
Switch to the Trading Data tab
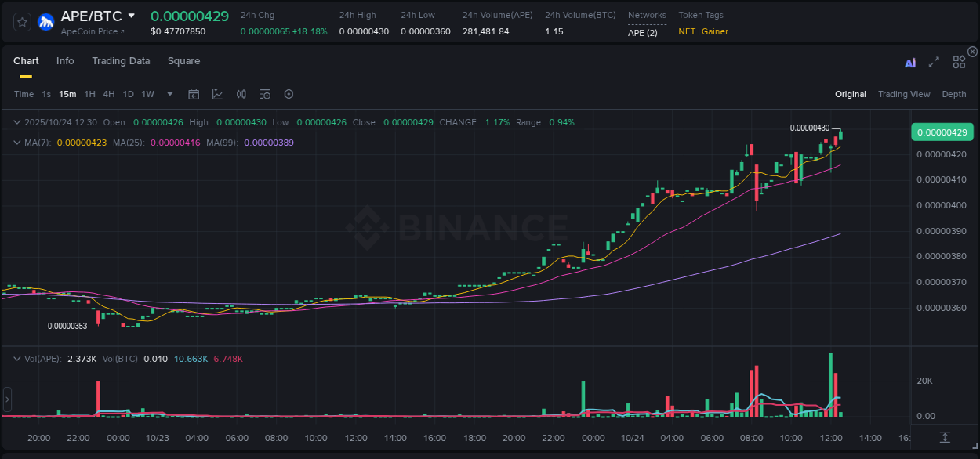coord(121,60)
